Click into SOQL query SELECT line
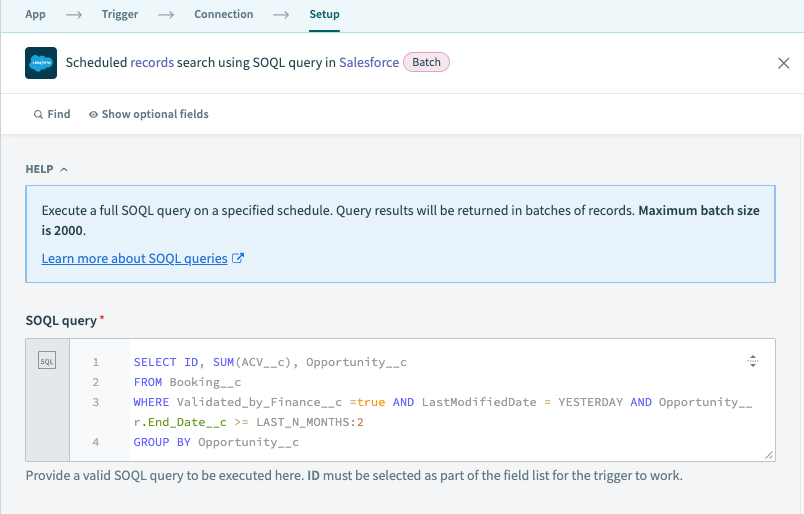 tap(270, 362)
